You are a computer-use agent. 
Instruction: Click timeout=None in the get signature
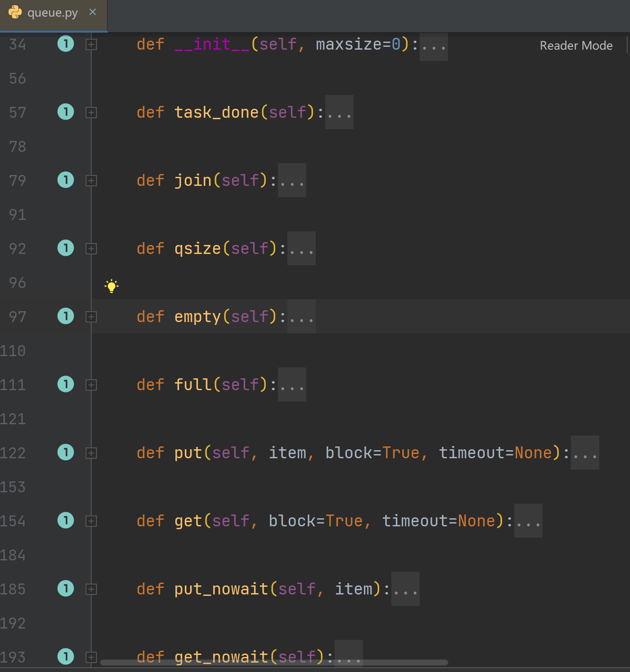pyautogui.click(x=439, y=521)
